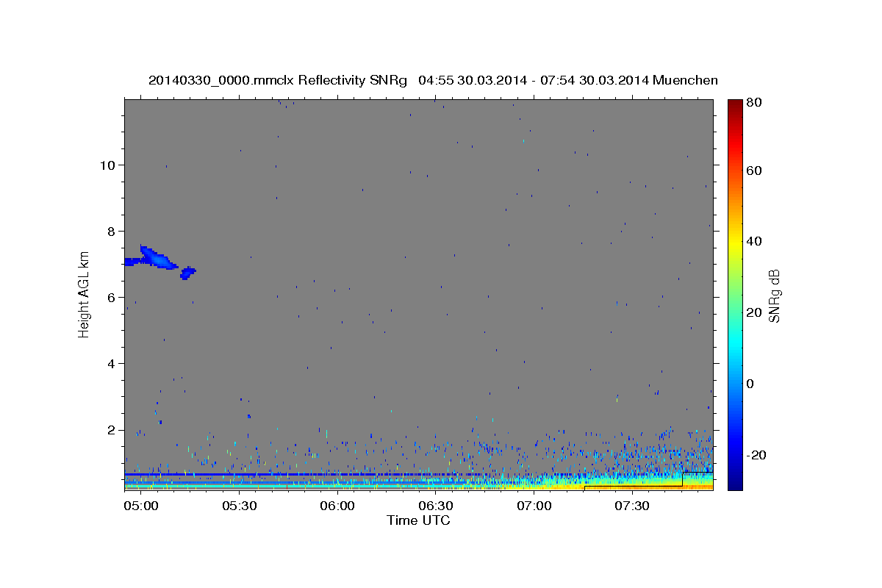Click the 'Time UTC' x-axis label
The height and width of the screenshot is (588, 882).
(418, 520)
